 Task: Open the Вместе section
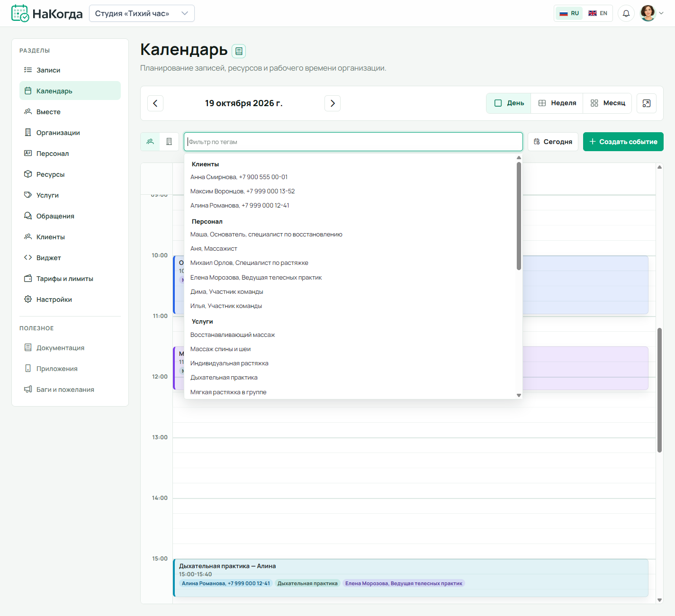point(70,112)
